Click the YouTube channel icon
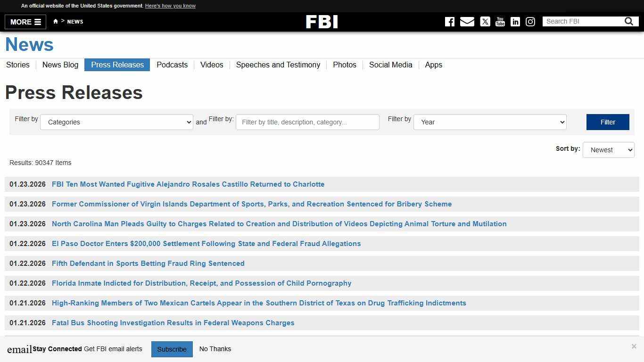The width and height of the screenshot is (644, 362). (500, 22)
